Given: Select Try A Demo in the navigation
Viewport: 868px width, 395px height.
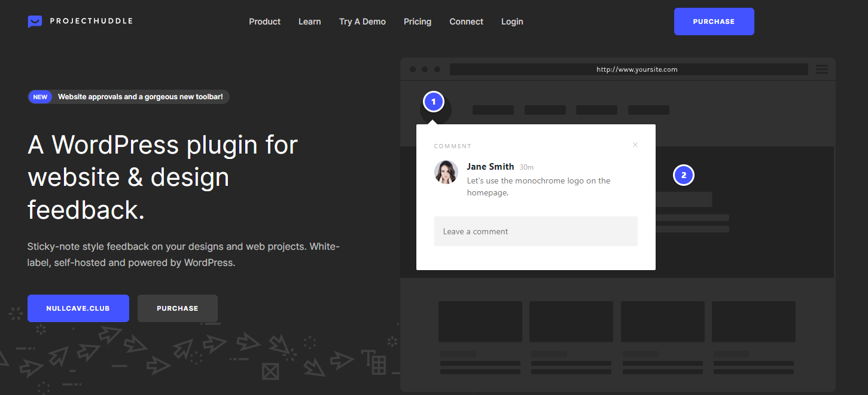Looking at the screenshot, I should pos(362,22).
